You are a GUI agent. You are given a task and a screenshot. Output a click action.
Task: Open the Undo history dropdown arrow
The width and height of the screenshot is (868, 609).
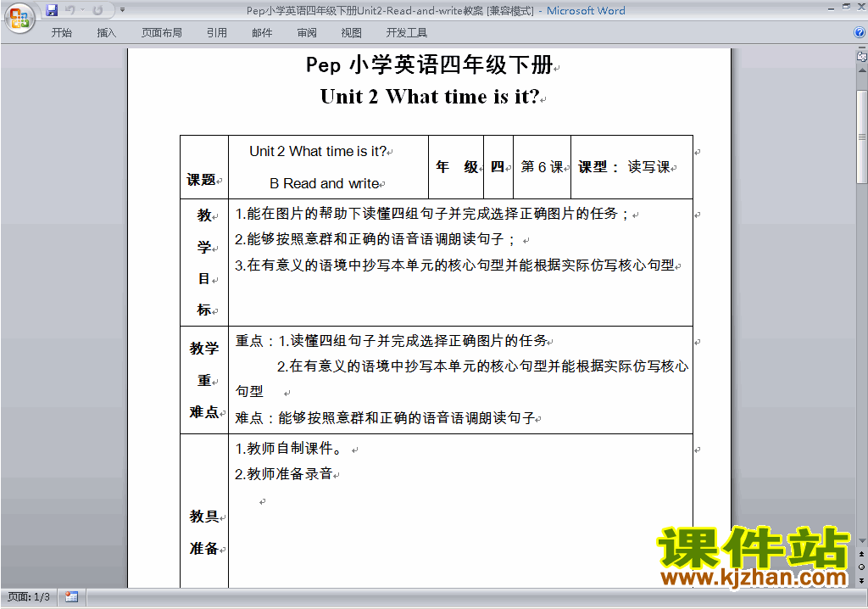point(82,10)
